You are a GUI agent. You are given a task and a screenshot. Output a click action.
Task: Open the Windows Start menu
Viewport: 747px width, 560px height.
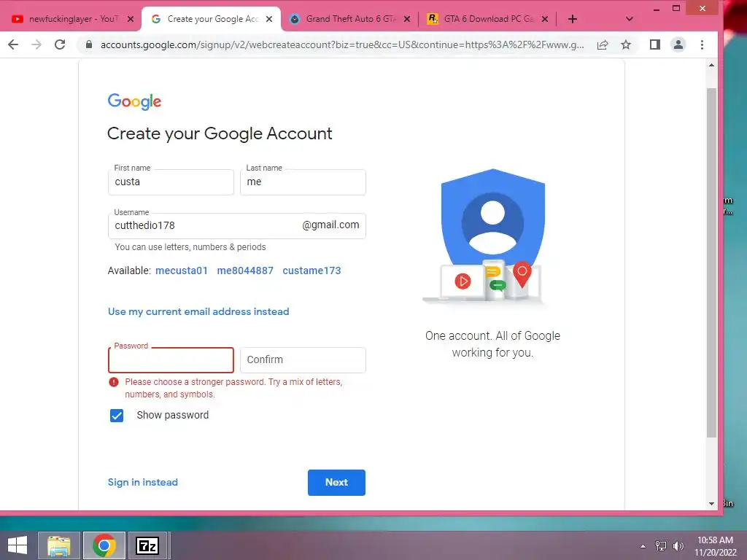tap(18, 545)
